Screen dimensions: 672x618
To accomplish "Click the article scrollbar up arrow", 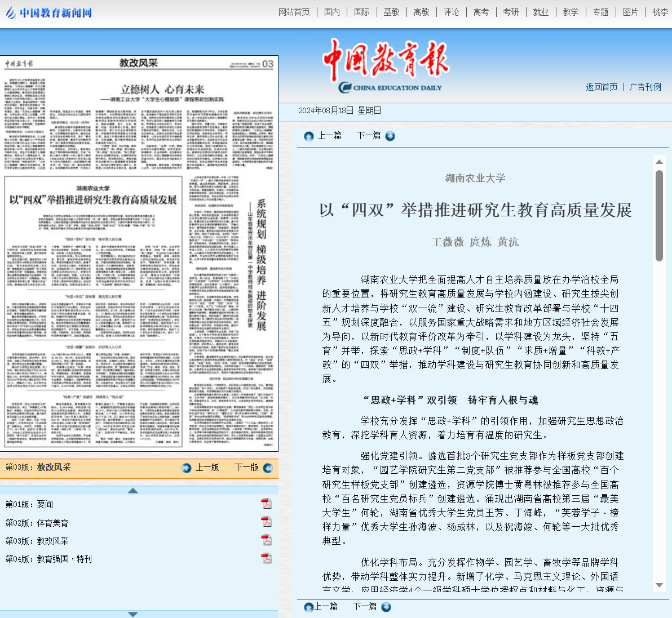I will (659, 162).
